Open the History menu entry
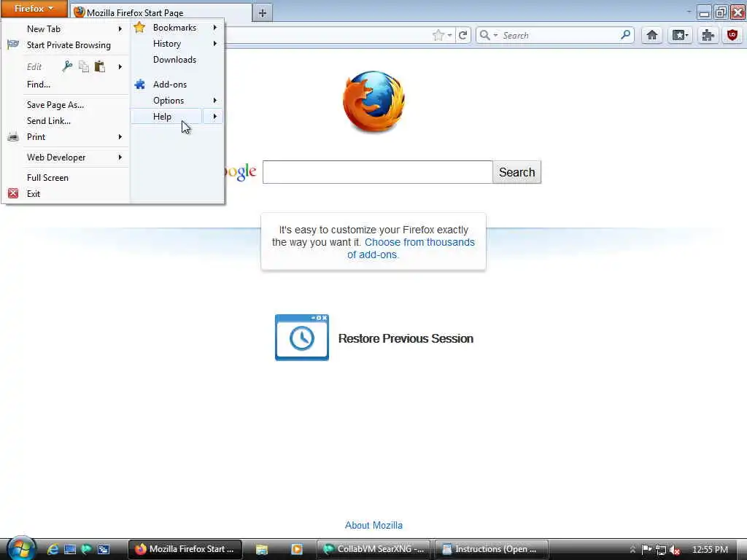This screenshot has width=747, height=560. click(167, 44)
